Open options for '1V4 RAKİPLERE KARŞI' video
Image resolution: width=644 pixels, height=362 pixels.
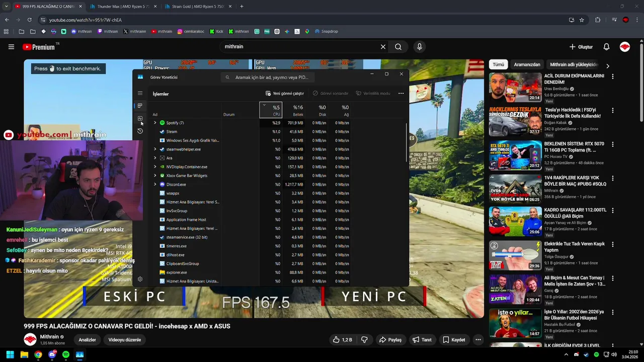point(612,178)
